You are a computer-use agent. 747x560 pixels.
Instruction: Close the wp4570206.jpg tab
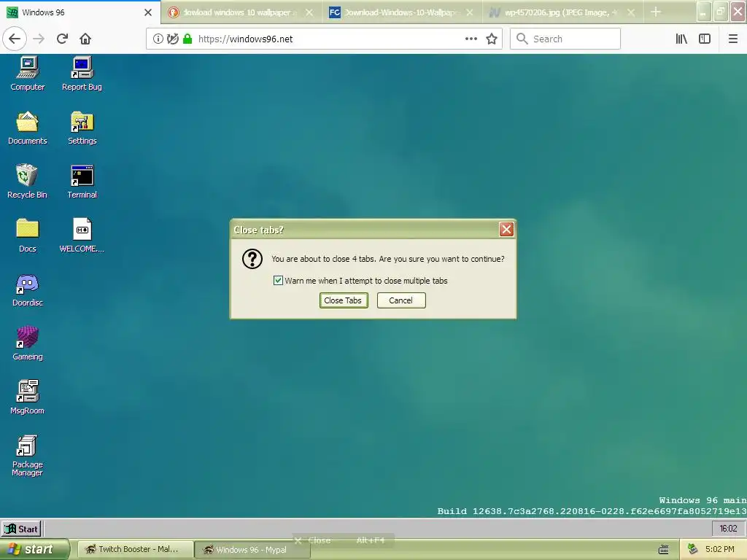click(631, 12)
